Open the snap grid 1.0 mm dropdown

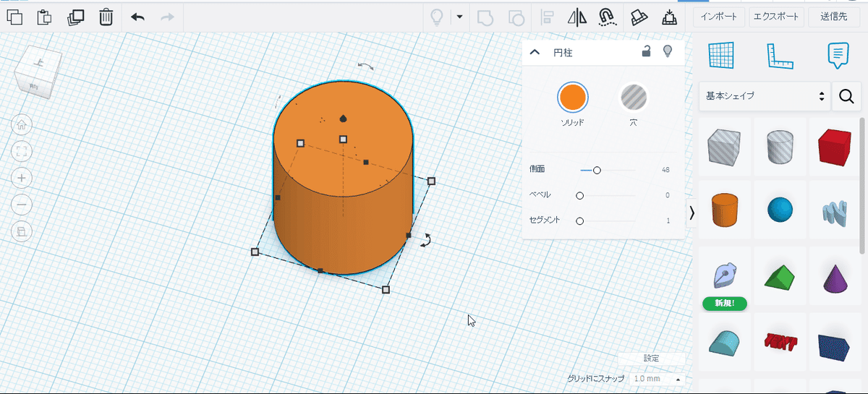657,379
